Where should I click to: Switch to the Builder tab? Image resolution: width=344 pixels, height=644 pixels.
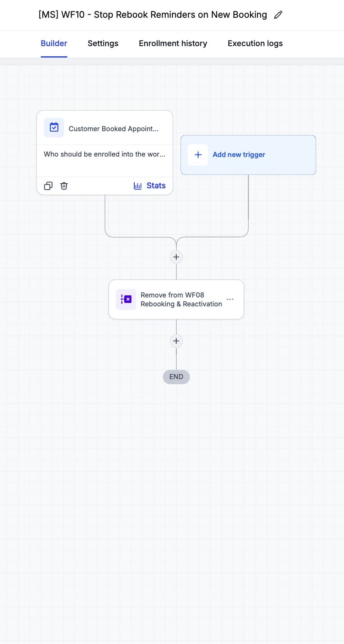(x=54, y=43)
